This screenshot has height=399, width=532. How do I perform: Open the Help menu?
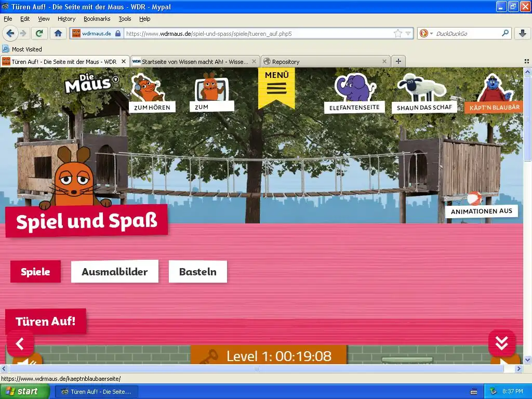[145, 19]
